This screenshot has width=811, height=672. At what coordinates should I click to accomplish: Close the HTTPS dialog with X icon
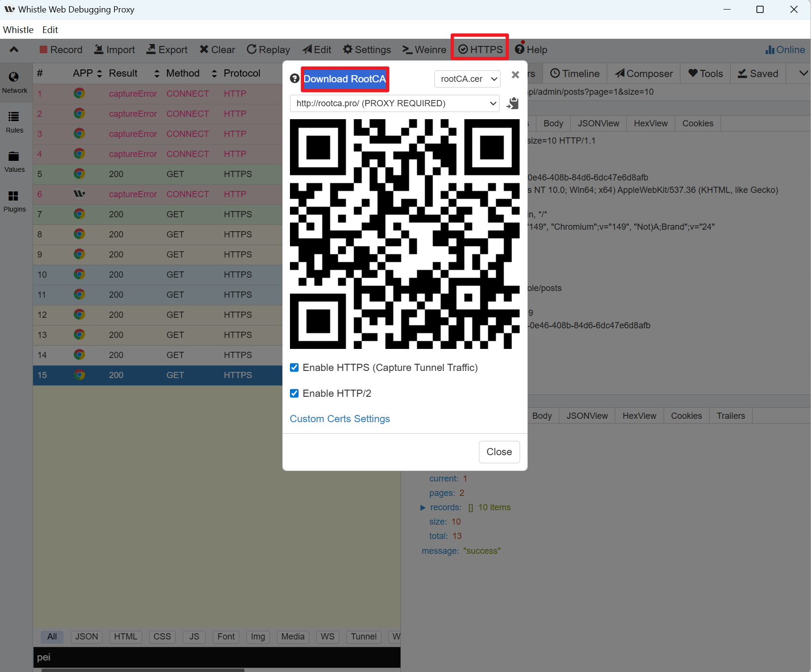pos(515,75)
